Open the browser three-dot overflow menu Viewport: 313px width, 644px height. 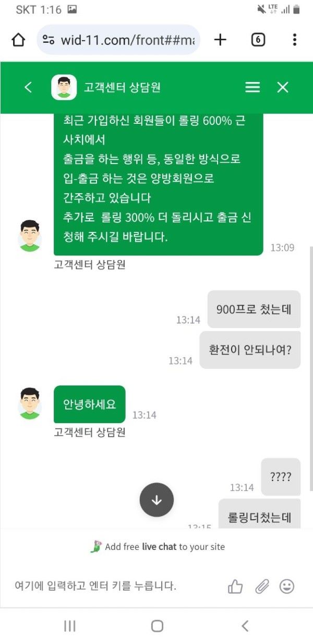coord(294,39)
